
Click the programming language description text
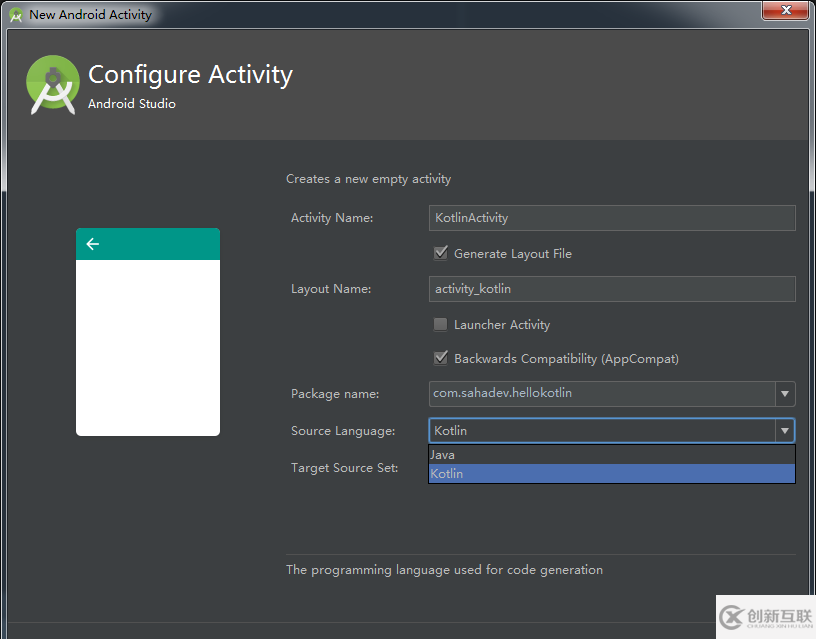444,570
